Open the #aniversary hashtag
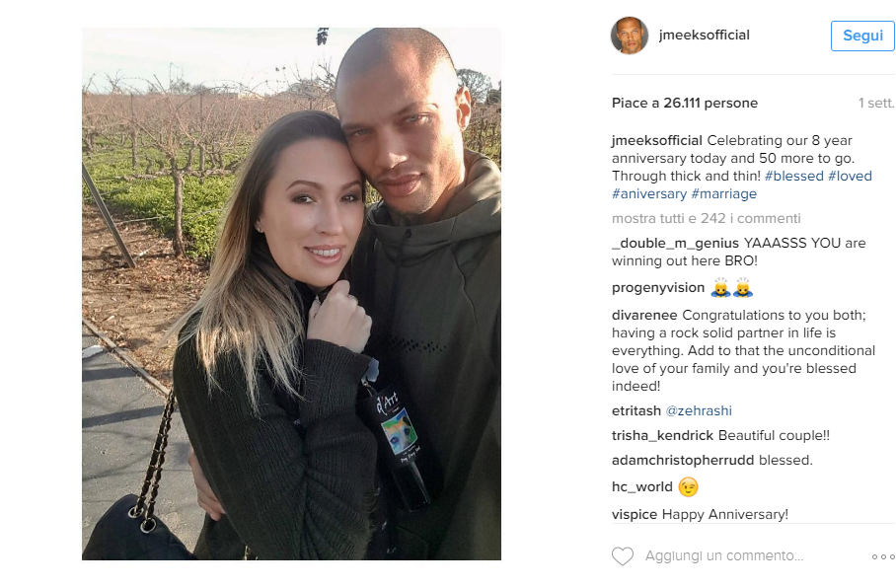Image resolution: width=896 pixels, height=588 pixels. [x=649, y=193]
